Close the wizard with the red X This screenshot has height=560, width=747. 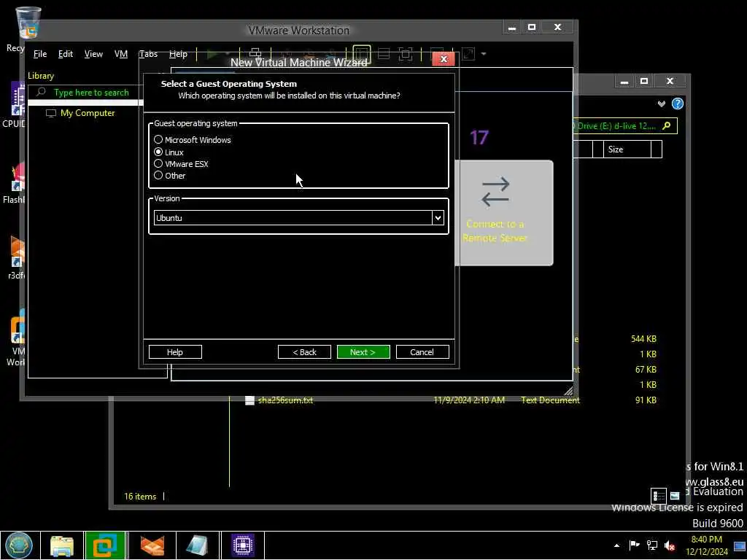444,59
